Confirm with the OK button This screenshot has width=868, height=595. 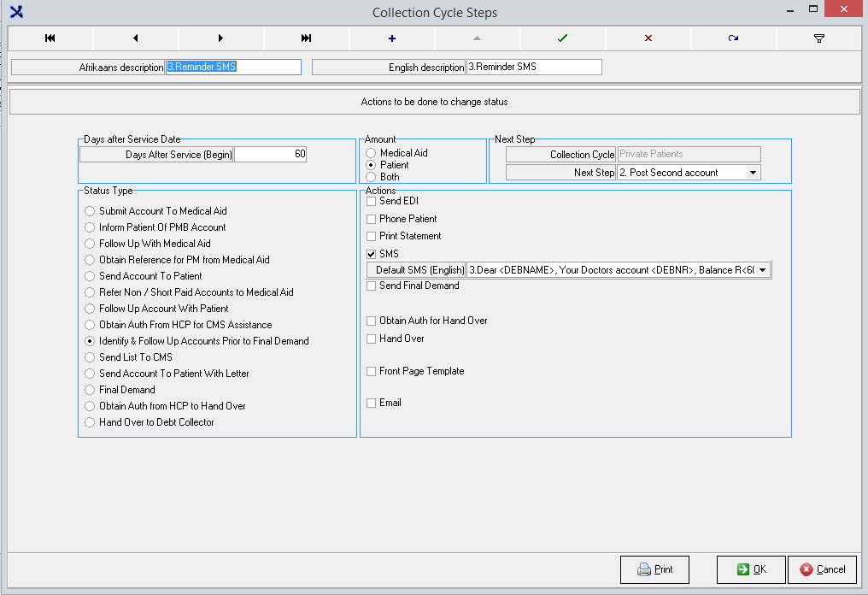pos(750,569)
